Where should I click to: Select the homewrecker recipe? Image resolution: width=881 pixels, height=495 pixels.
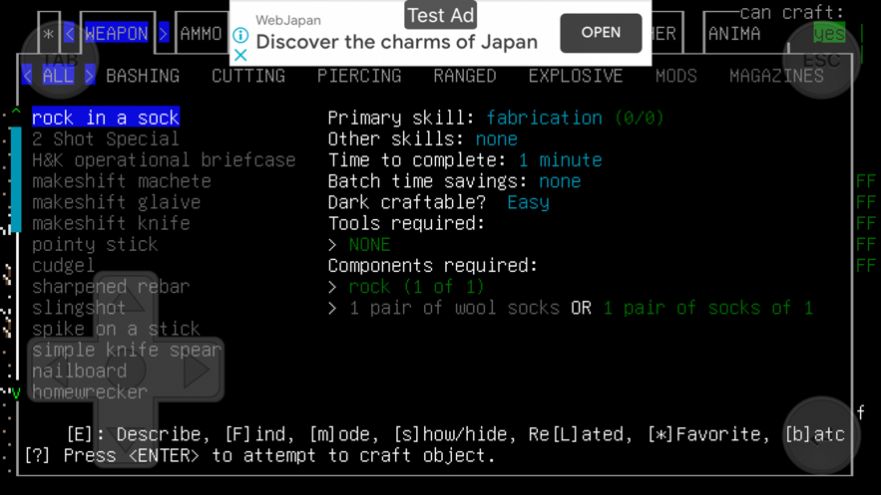point(89,392)
